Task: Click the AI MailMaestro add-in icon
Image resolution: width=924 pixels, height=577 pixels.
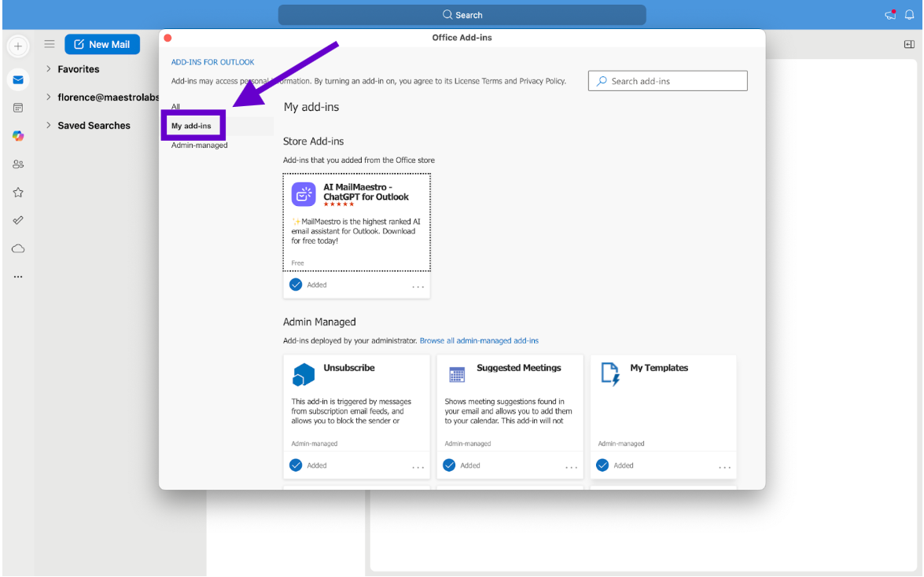Action: [304, 194]
